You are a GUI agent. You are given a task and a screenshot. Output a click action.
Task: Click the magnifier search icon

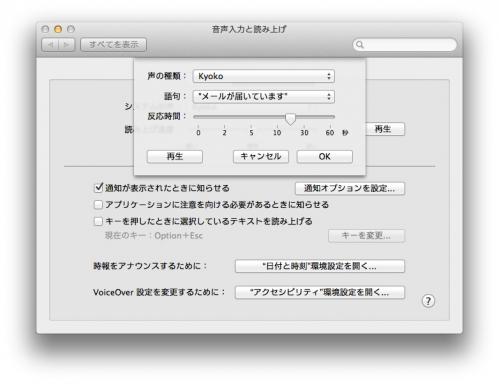[x=360, y=44]
